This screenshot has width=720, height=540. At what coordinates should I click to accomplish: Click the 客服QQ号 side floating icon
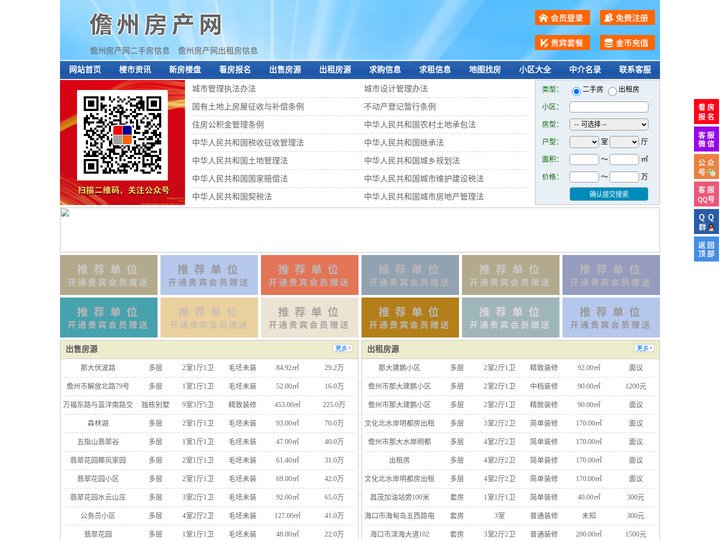tap(706, 194)
